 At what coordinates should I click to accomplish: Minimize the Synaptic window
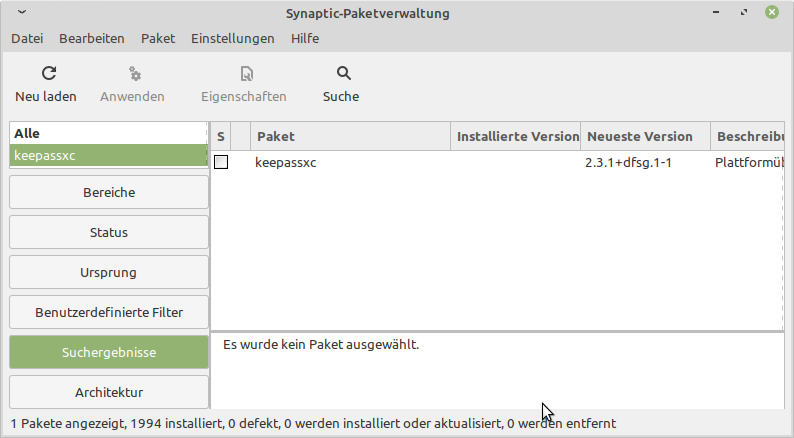(716, 12)
